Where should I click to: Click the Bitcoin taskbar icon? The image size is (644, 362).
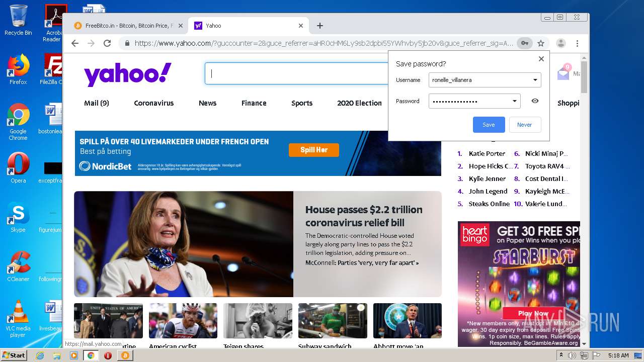125,355
